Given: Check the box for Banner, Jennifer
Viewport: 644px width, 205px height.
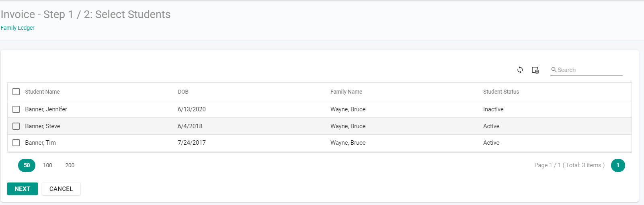Looking at the screenshot, I should pyautogui.click(x=16, y=109).
